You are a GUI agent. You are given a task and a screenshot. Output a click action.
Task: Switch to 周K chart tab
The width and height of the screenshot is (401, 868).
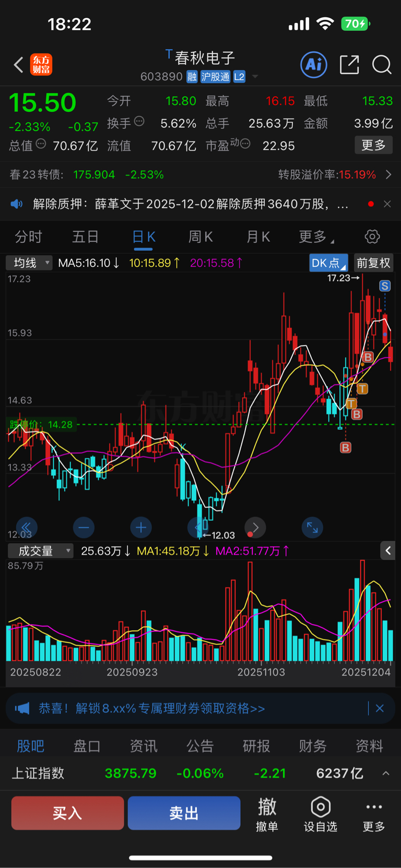200,237
